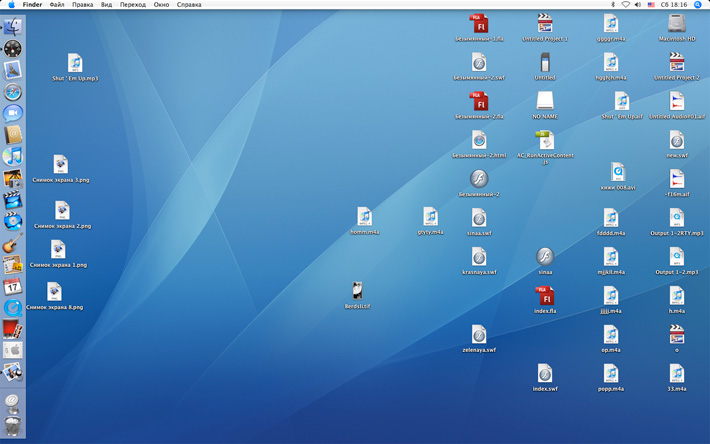Select the NO NAME drive icon
Image resolution: width=710 pixels, height=444 pixels.
point(545,101)
